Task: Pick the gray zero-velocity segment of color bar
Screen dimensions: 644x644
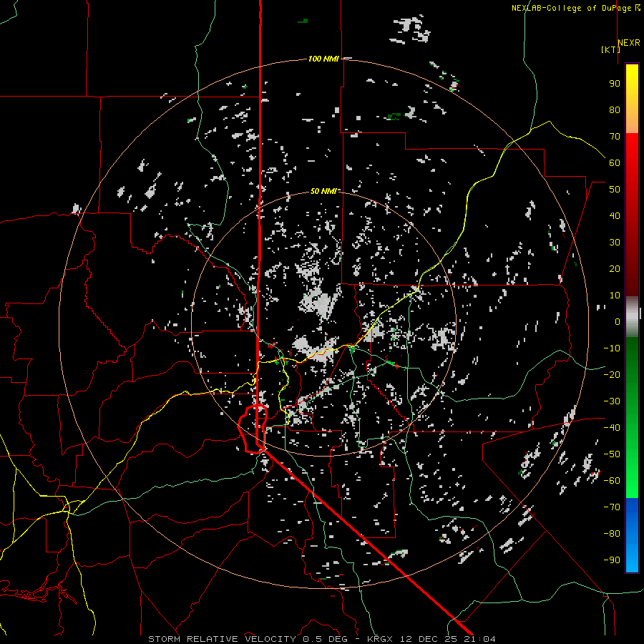Action: pos(632,316)
